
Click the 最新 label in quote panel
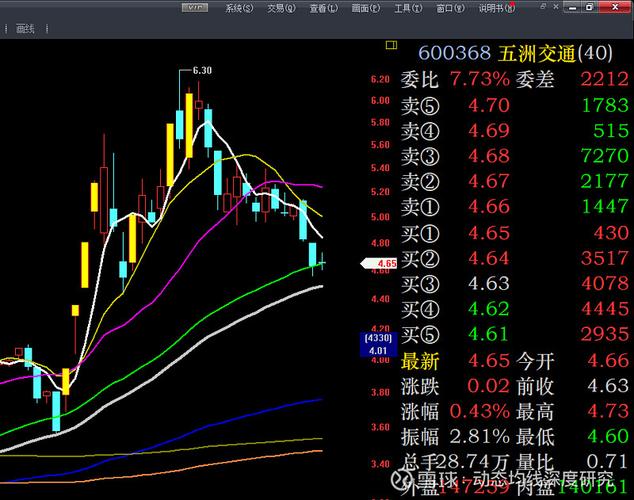[420, 361]
